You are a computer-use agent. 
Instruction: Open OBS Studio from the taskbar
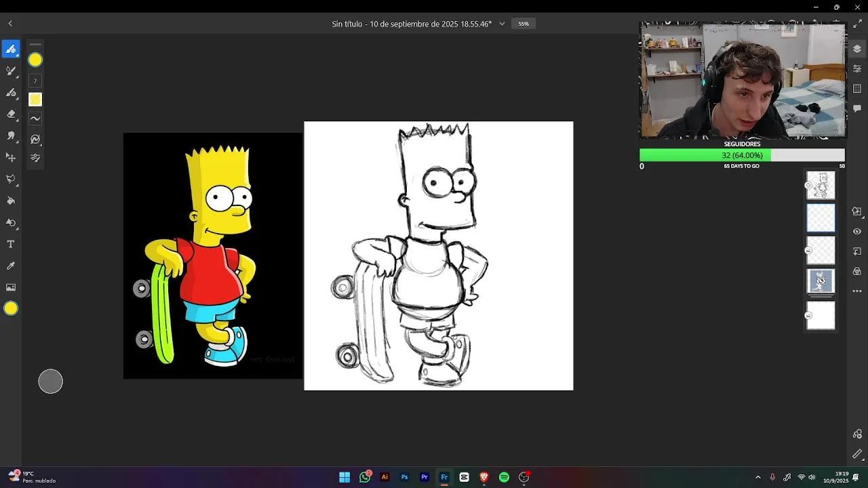(524, 477)
